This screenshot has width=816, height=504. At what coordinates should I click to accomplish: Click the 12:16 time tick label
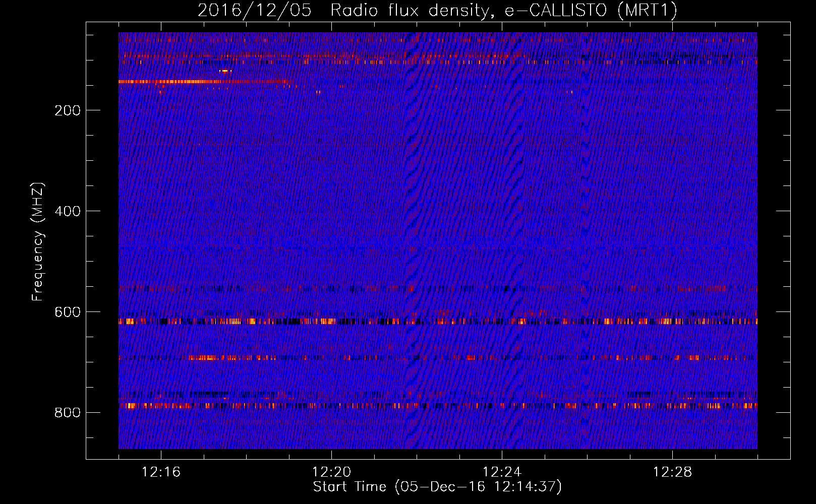161,472
